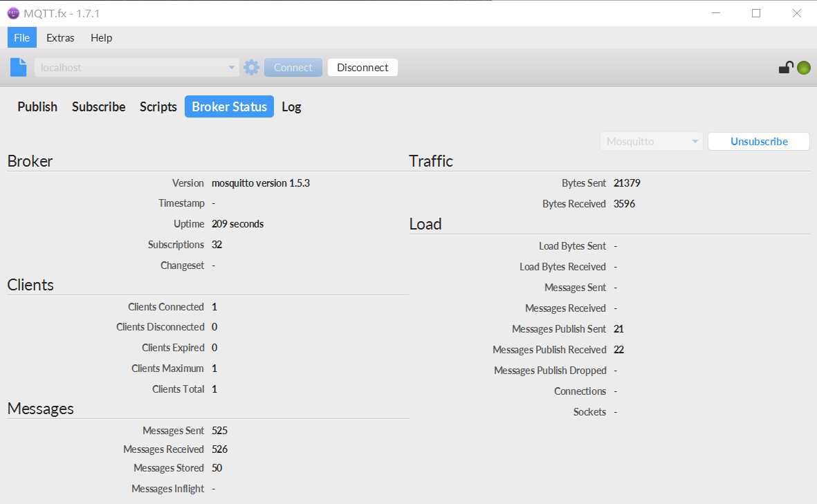Switch to the Subscribe tab
This screenshot has height=504, width=817.
[98, 106]
